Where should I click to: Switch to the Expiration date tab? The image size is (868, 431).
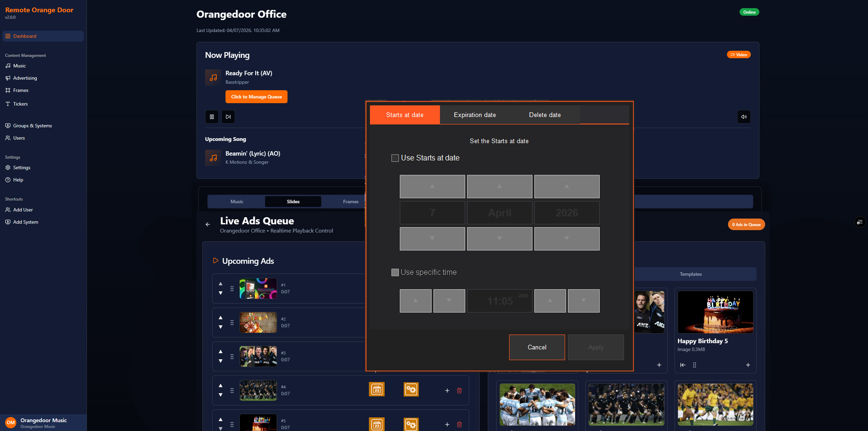tap(475, 115)
